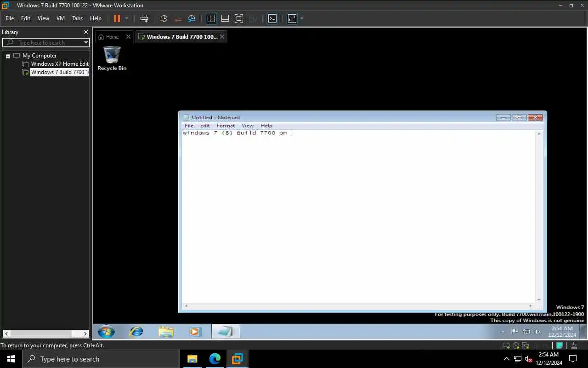
Task: Take a snapshot with the clock toolbar icon
Action: pyautogui.click(x=164, y=18)
